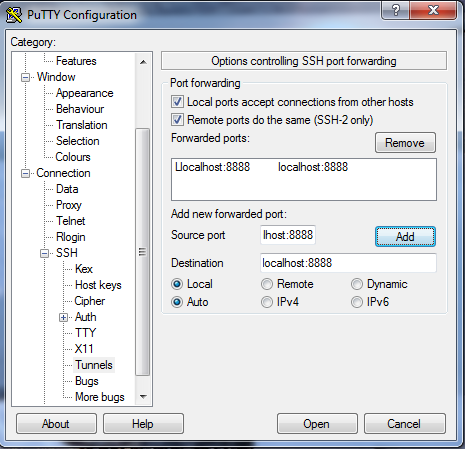Select the Connection category
Image resolution: width=465 pixels, height=449 pixels.
tap(63, 173)
